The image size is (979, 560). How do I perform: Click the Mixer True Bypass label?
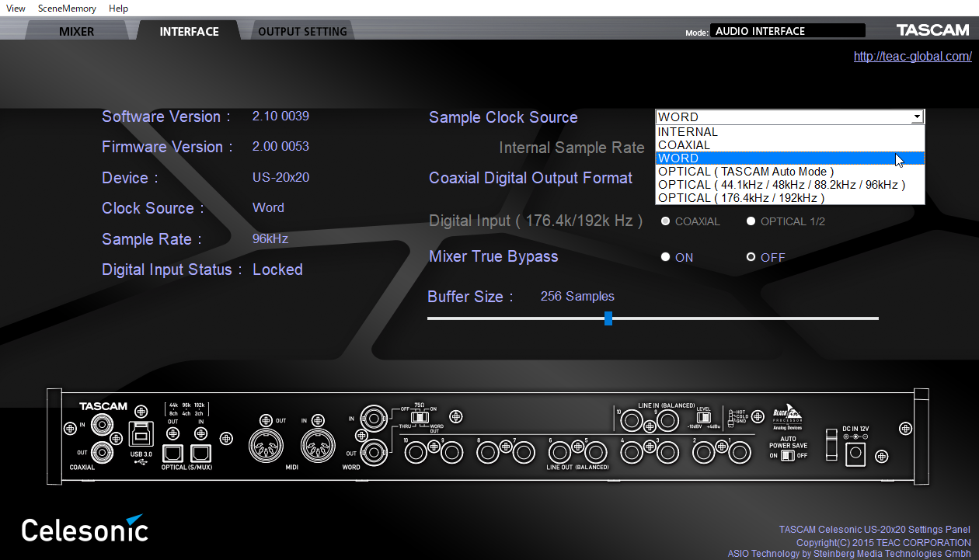pyautogui.click(x=493, y=256)
